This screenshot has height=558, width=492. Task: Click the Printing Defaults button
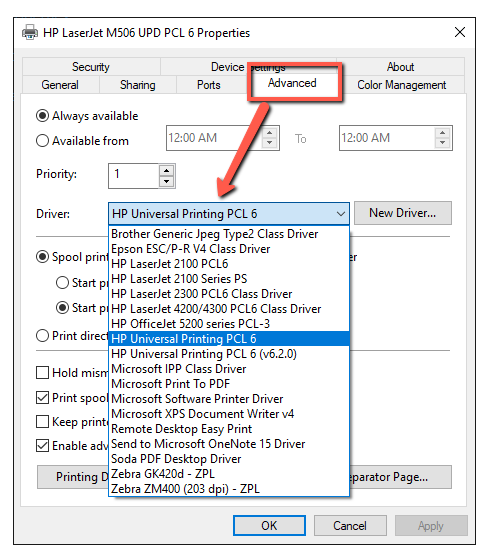[73, 477]
